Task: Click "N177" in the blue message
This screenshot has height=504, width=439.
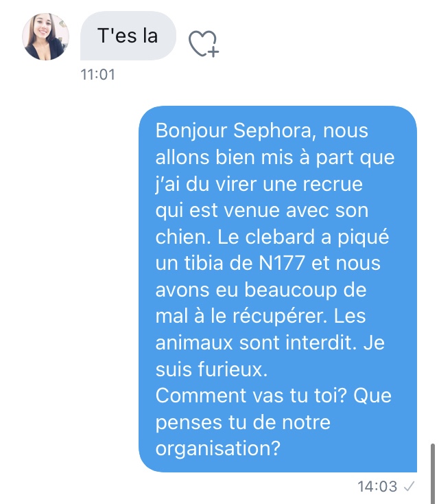Action: click(x=282, y=263)
